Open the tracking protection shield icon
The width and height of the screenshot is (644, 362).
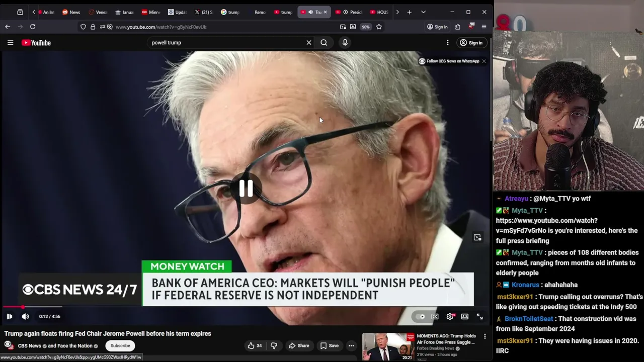(x=83, y=27)
